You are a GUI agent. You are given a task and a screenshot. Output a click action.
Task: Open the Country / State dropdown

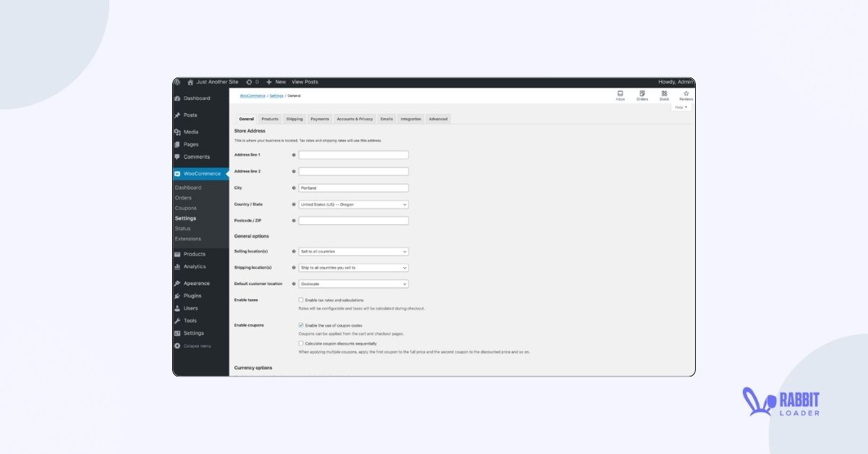coord(354,204)
